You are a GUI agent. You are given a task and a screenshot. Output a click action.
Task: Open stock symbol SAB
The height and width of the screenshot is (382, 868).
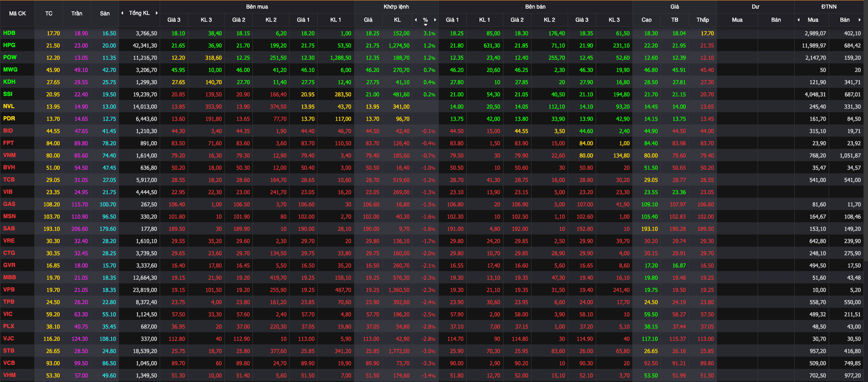9,229
